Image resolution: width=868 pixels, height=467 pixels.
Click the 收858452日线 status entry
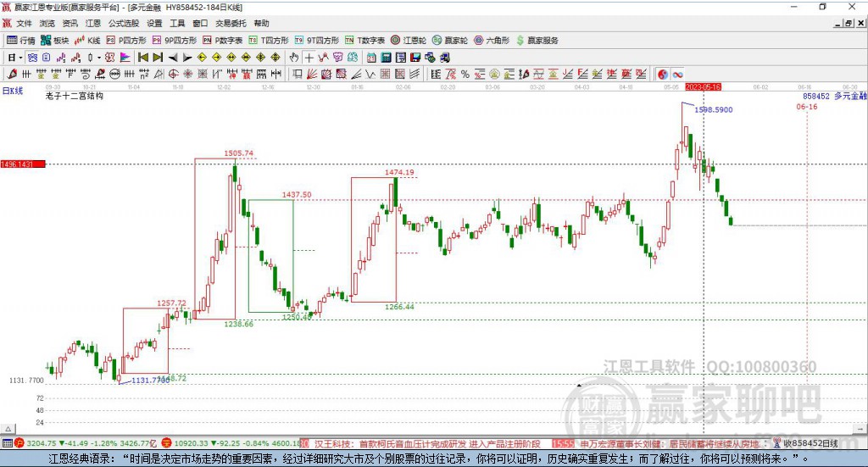point(810,443)
